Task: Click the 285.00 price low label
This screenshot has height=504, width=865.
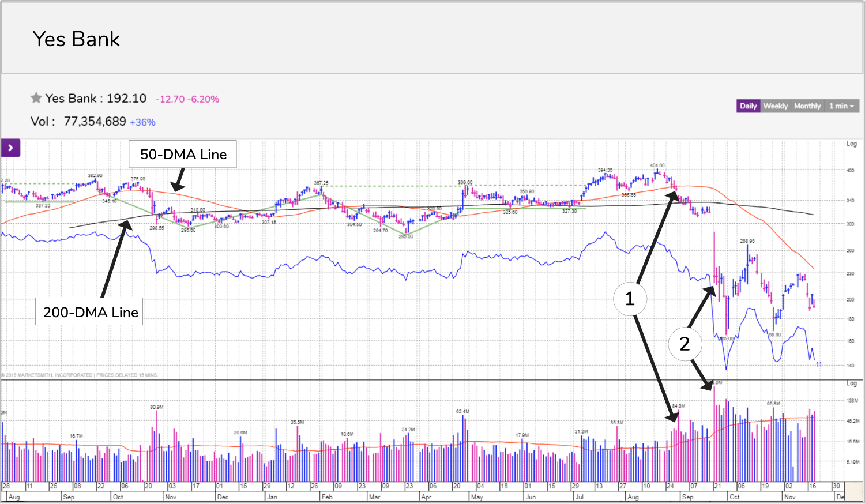Action: [x=406, y=236]
